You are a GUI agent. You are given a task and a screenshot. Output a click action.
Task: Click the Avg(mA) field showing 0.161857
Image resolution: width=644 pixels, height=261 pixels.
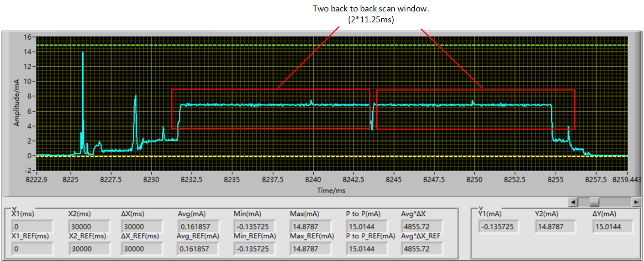pos(199,227)
